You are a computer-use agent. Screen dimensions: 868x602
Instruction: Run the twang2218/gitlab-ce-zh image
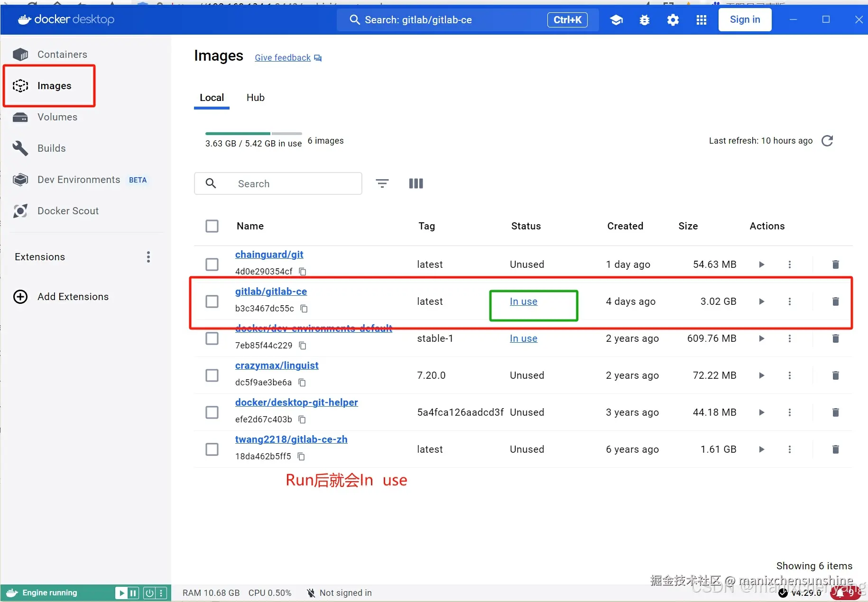click(762, 449)
